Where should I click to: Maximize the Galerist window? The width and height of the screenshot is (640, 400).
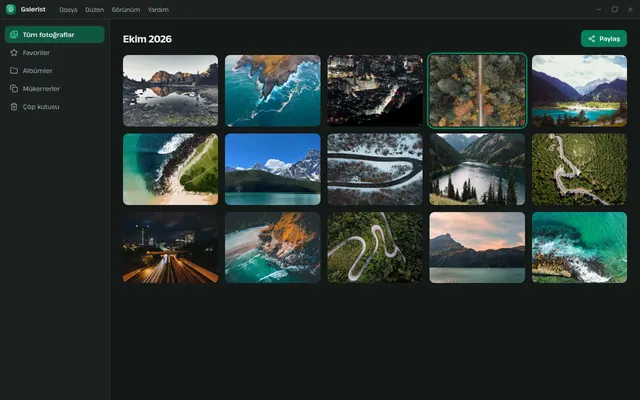[x=615, y=9]
